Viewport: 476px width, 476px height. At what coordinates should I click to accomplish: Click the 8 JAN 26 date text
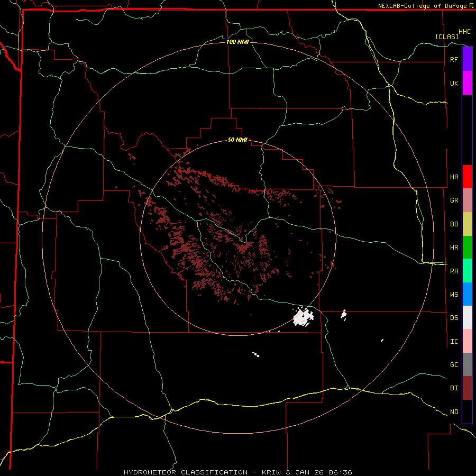[x=304, y=472]
